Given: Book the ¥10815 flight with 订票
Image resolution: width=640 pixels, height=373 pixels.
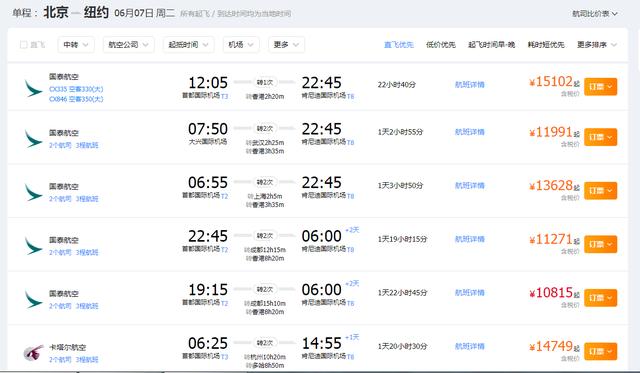Looking at the screenshot, I should (600, 298).
